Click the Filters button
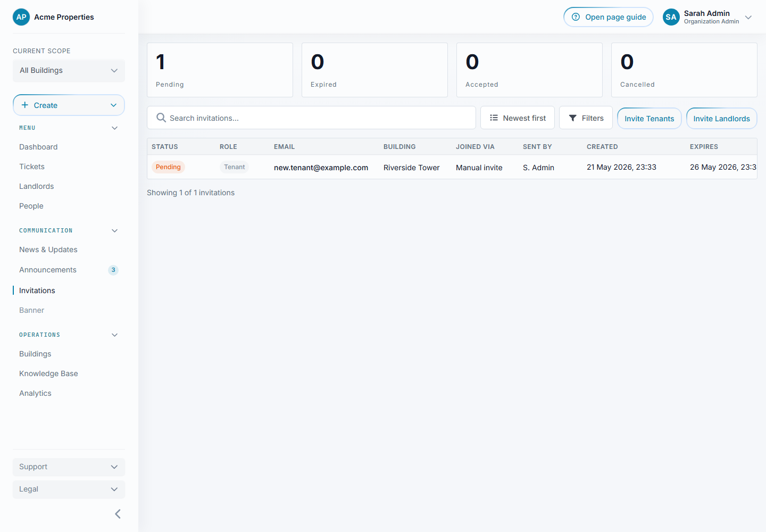Viewport: 766px width, 532px height. [586, 118]
